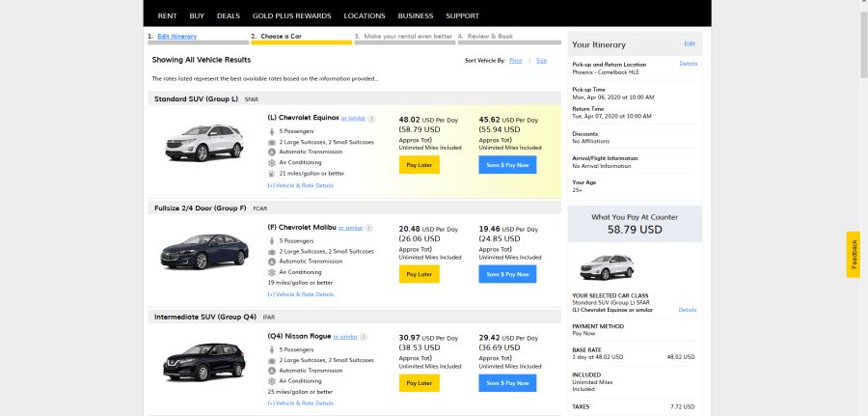This screenshot has width=868, height=416.
Task: Click the passengers icon for Nissan Rogue
Action: [271, 349]
